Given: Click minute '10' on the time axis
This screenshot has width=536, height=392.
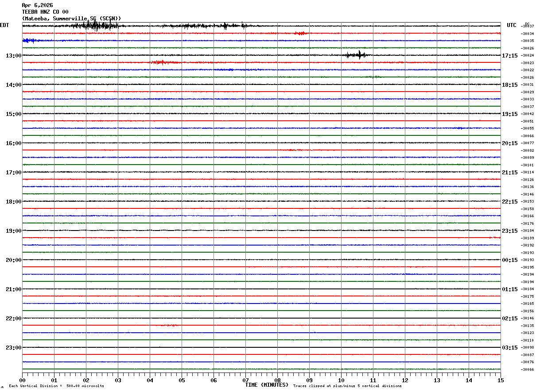Looking at the screenshot, I should (341, 380).
